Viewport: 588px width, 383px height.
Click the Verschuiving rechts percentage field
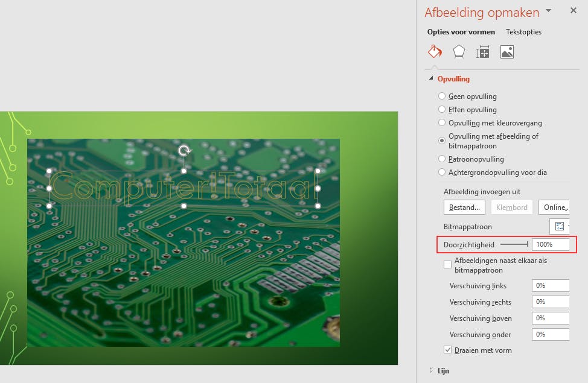pos(551,302)
